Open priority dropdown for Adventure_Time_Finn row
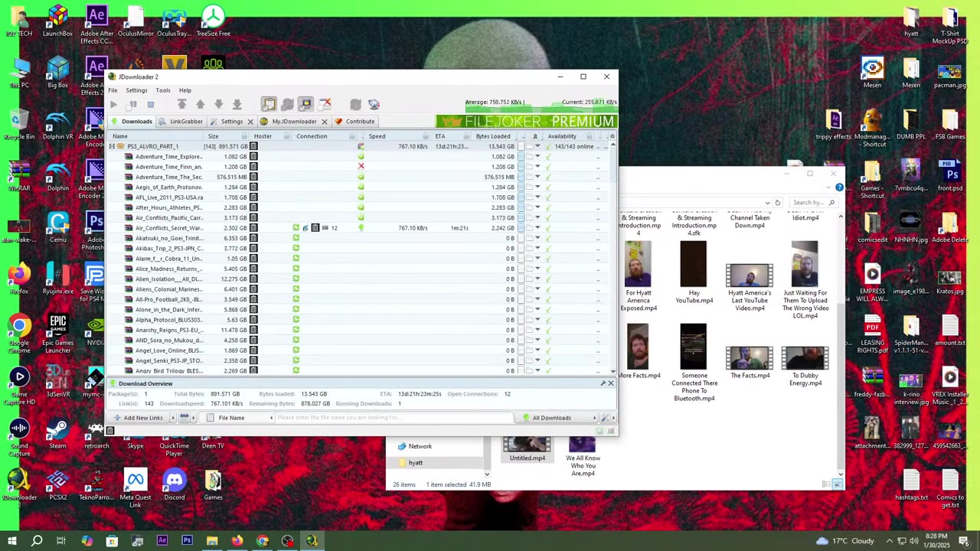 pyautogui.click(x=537, y=167)
